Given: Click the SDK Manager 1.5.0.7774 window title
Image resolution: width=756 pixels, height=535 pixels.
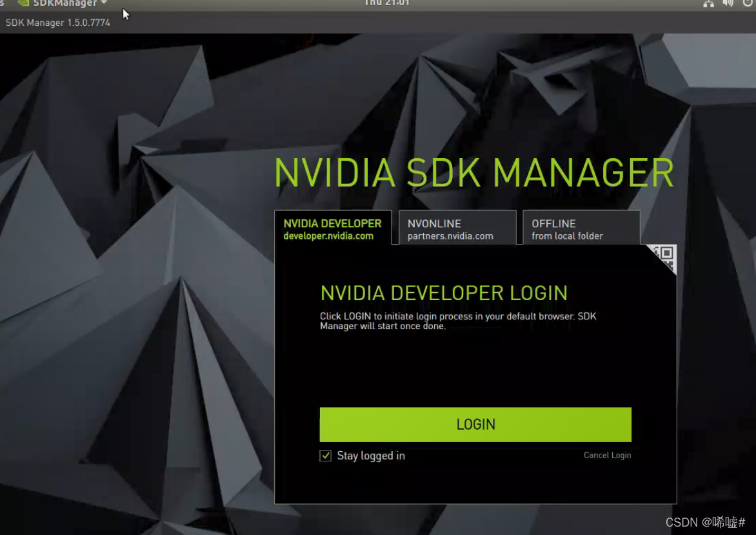Looking at the screenshot, I should pos(58,23).
